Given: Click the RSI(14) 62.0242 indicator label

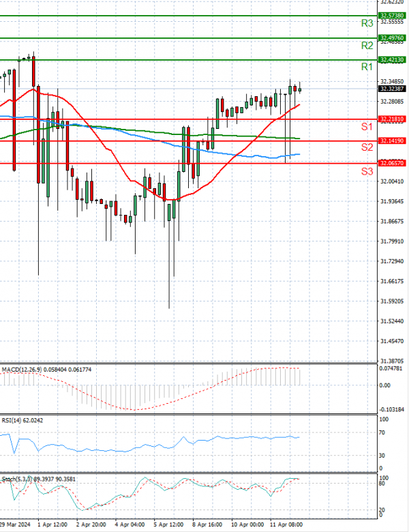Looking at the screenshot, I should point(22,420).
